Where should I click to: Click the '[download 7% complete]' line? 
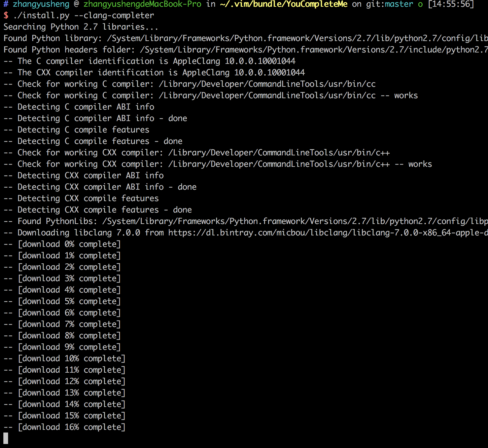[62, 324]
